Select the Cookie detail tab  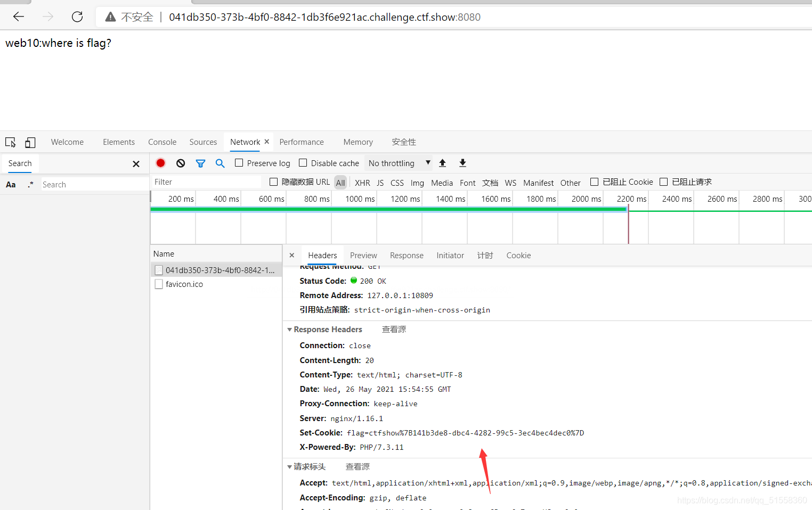tap(518, 256)
